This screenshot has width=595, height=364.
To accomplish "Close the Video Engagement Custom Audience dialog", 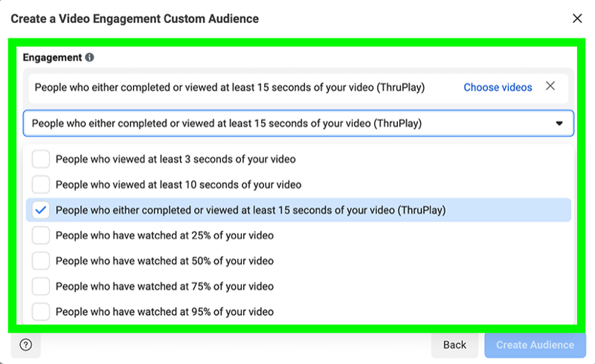I will click(x=577, y=18).
